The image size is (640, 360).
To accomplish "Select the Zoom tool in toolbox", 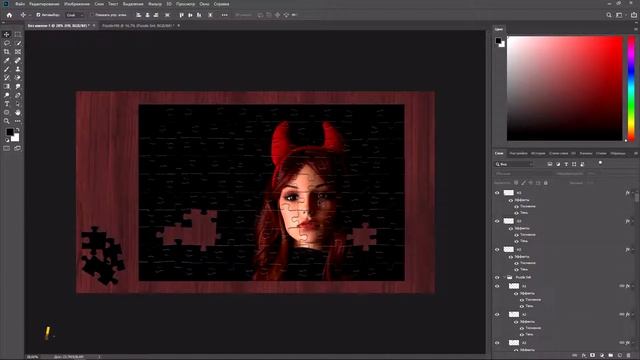I will coord(7,121).
